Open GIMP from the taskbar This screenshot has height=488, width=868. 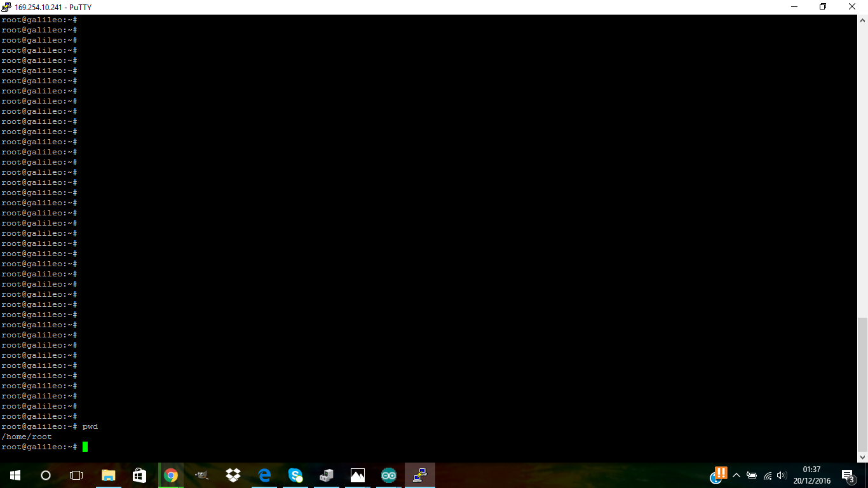click(x=202, y=475)
